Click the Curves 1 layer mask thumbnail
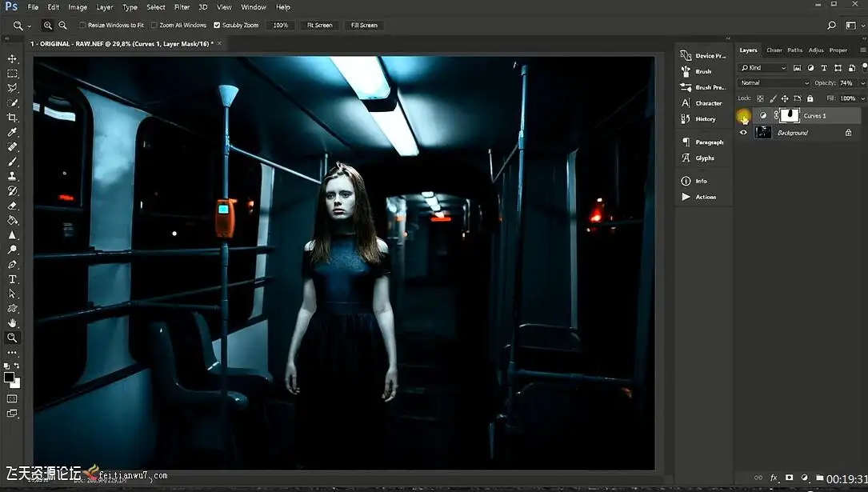868x492 pixels. [x=790, y=115]
